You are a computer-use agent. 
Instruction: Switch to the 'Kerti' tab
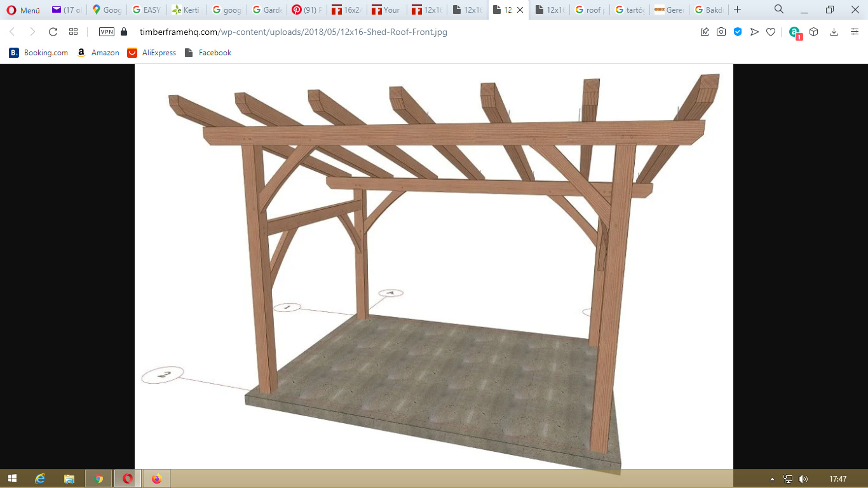(186, 10)
